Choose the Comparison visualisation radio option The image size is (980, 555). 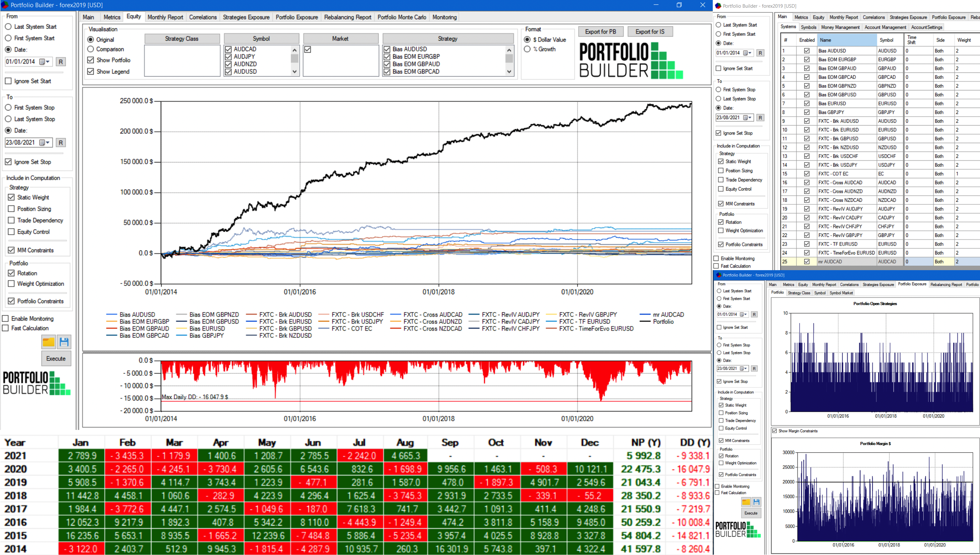pyautogui.click(x=90, y=49)
